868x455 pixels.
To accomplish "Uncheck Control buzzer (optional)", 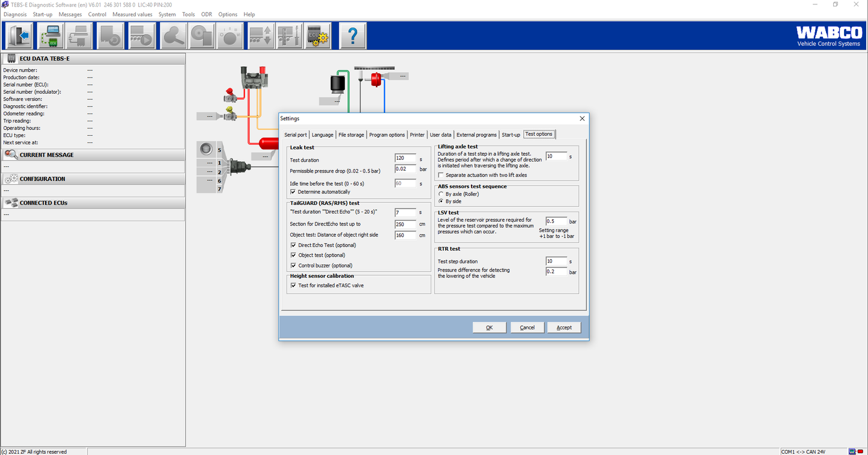I will (293, 265).
